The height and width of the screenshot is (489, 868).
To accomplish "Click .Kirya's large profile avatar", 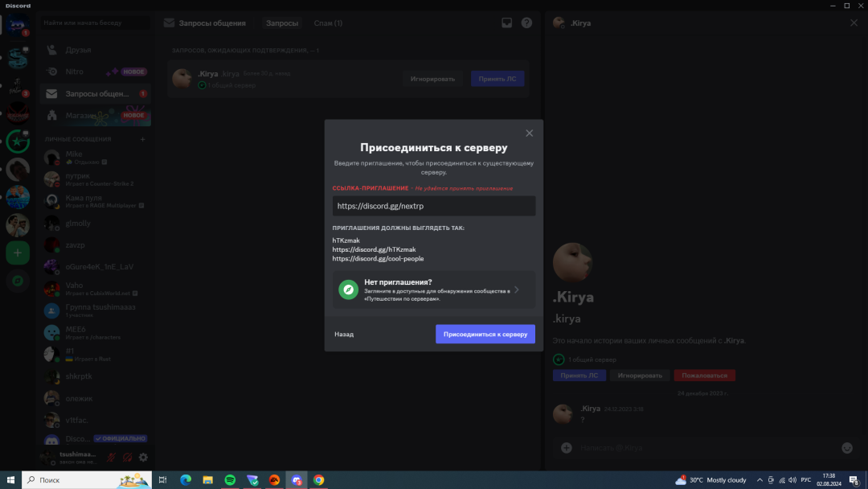I will pyautogui.click(x=572, y=262).
